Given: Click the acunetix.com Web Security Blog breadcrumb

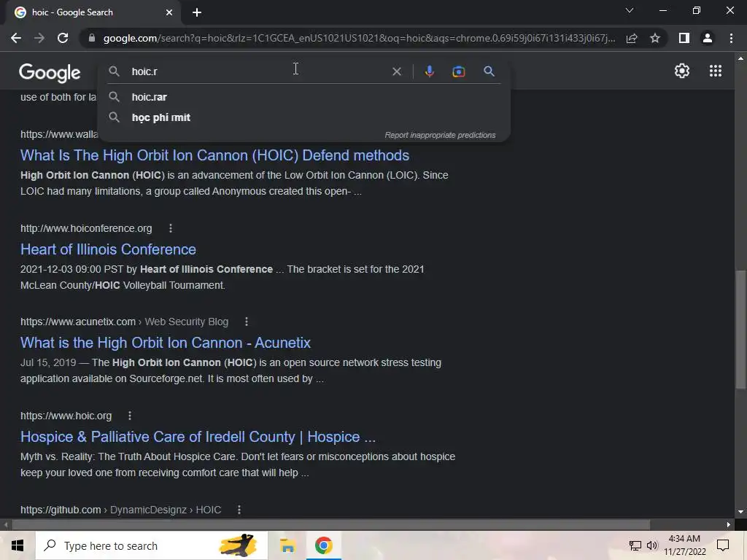Looking at the screenshot, I should (124, 322).
